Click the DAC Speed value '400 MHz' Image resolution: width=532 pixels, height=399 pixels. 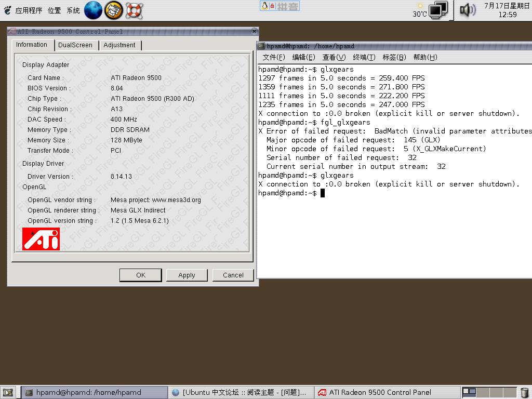click(124, 119)
